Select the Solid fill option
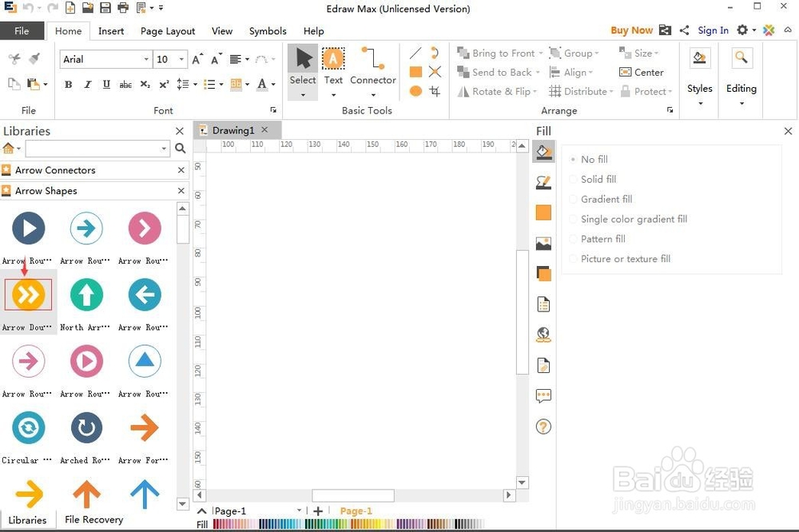The width and height of the screenshot is (799, 532). pos(593,180)
